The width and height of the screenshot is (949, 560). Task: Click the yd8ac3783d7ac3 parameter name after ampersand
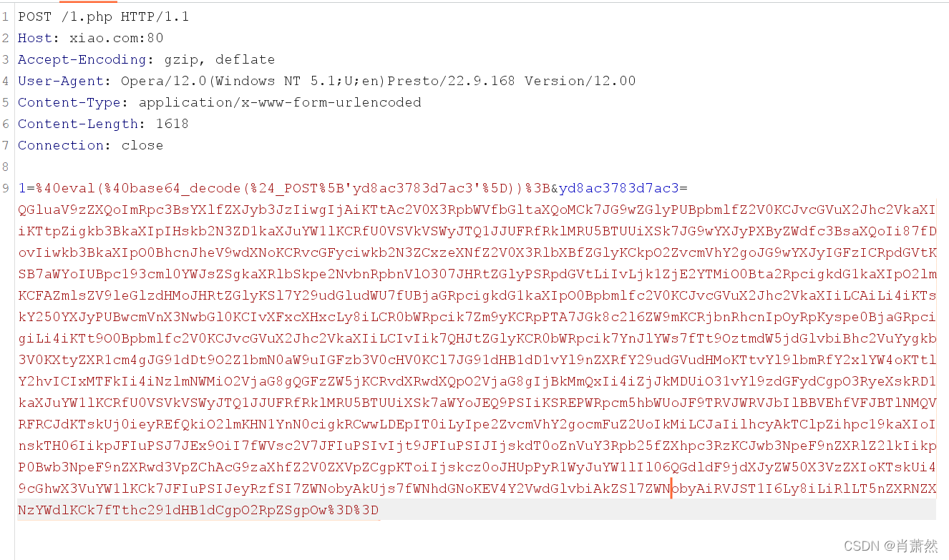pos(618,188)
